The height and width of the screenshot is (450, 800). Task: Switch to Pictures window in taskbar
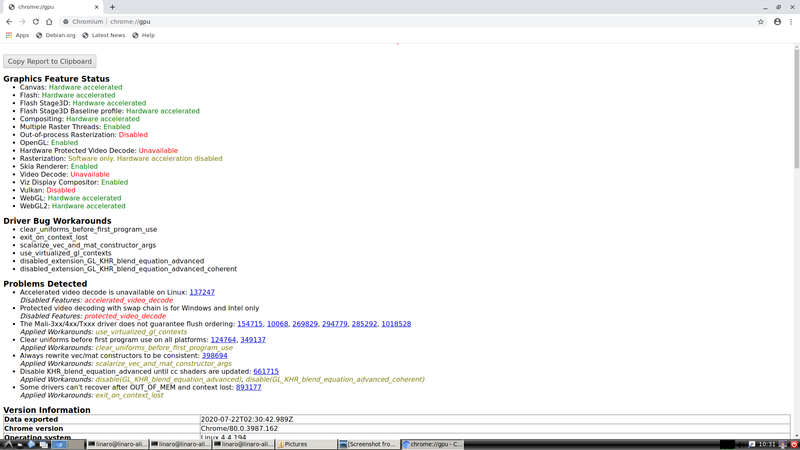pyautogui.click(x=306, y=444)
